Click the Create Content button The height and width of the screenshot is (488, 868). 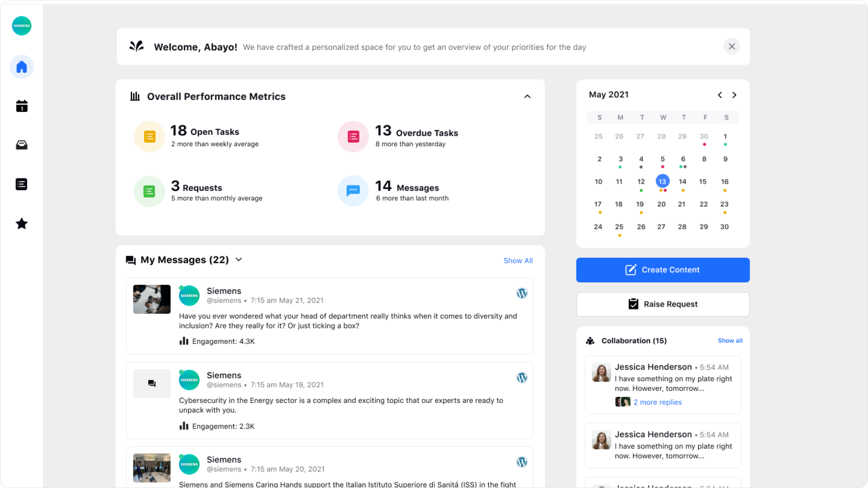pos(662,270)
